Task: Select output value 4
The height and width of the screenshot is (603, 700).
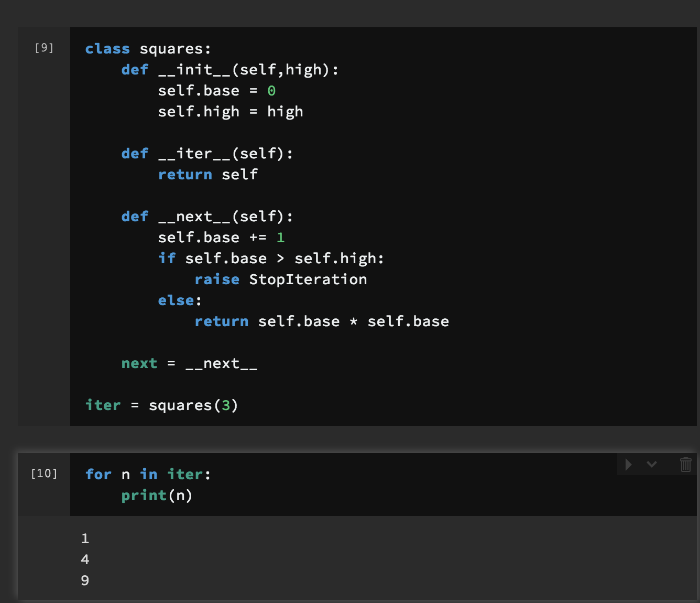Action: tap(85, 559)
